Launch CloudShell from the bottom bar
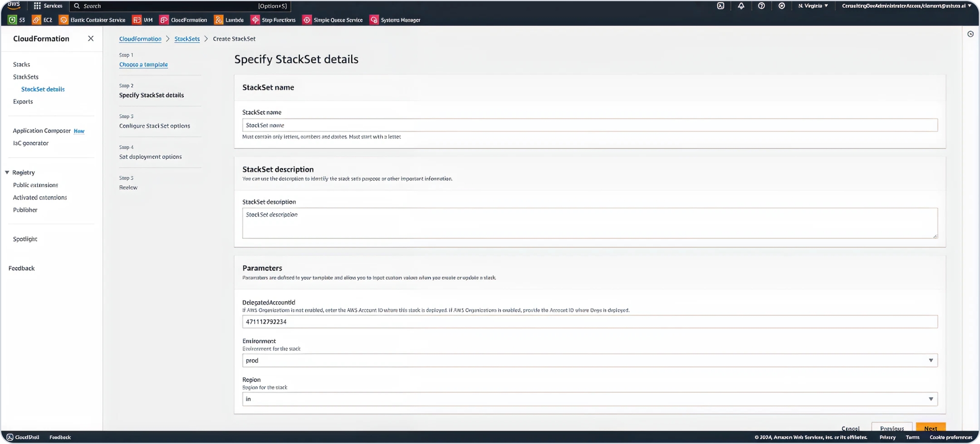Screen dimensions: 980x444 coord(23,437)
